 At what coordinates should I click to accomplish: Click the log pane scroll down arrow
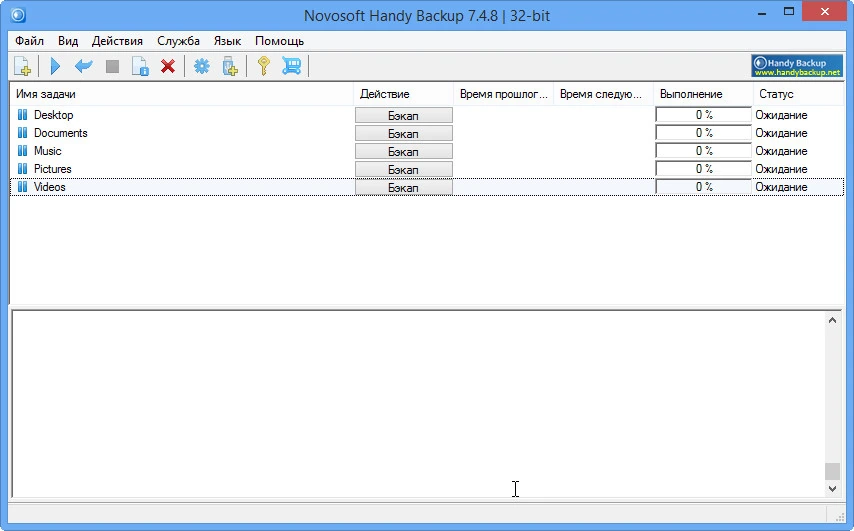pos(832,489)
